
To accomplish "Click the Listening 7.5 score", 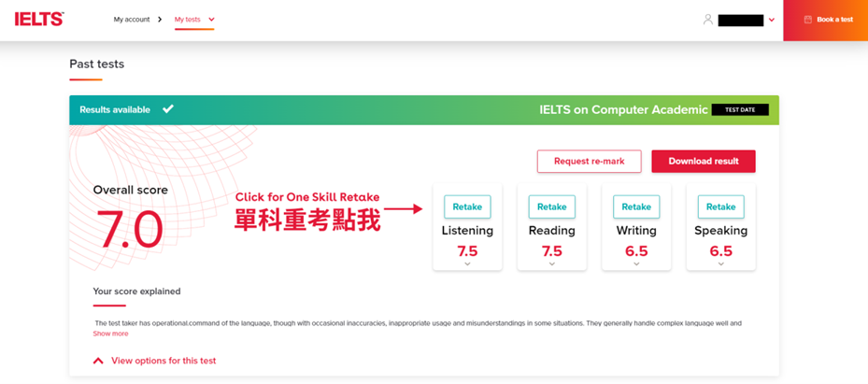I will [x=467, y=250].
